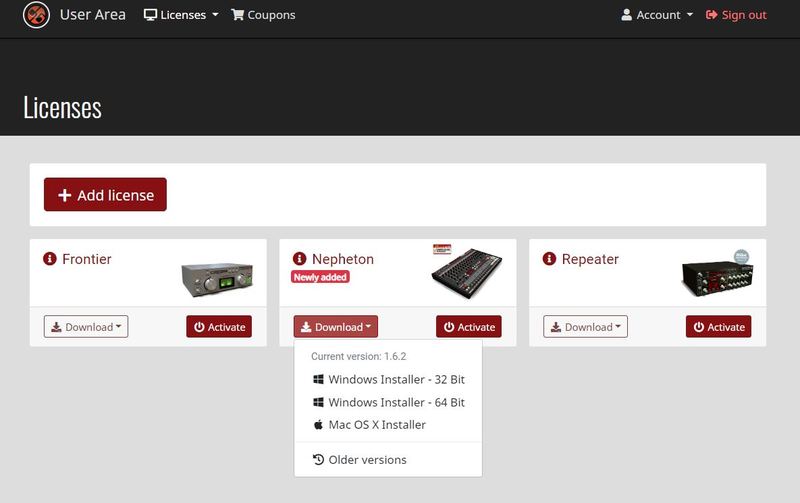Viewport: 800px width, 503px height.
Task: Choose the Mac OS X Installer
Action: [388, 425]
